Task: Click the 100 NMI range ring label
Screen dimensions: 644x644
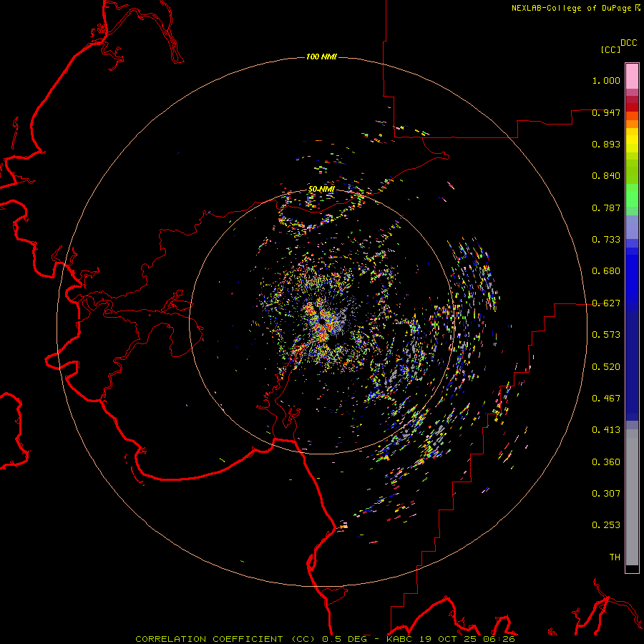Action: (321, 57)
